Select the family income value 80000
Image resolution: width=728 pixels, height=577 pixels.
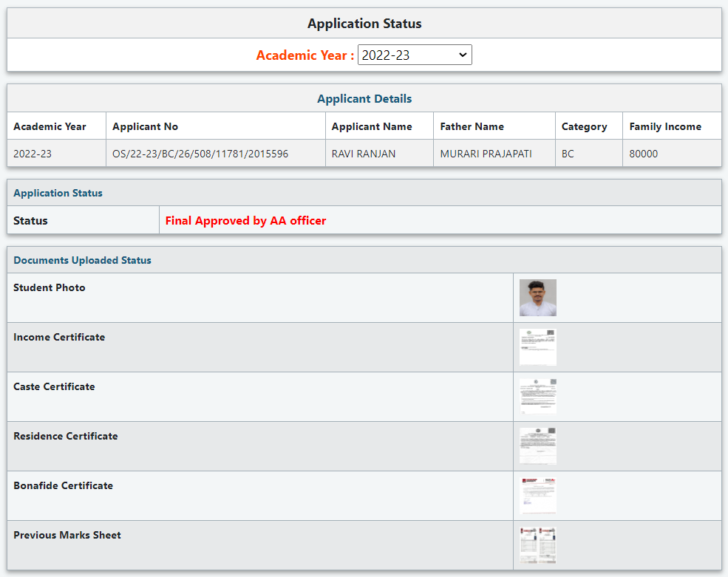[x=644, y=154]
